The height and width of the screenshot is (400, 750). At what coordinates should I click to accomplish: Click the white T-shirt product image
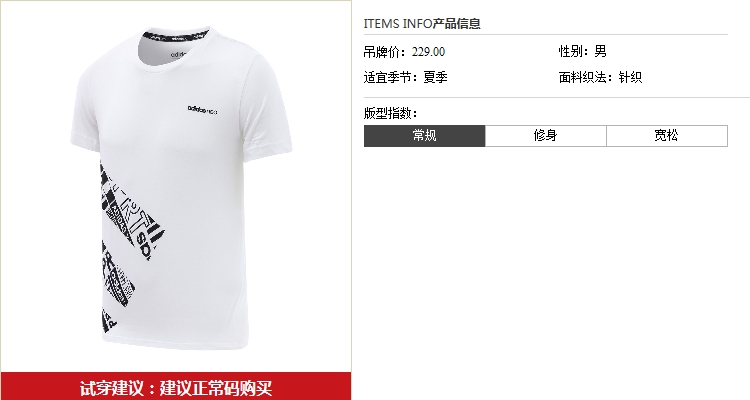coord(181,189)
